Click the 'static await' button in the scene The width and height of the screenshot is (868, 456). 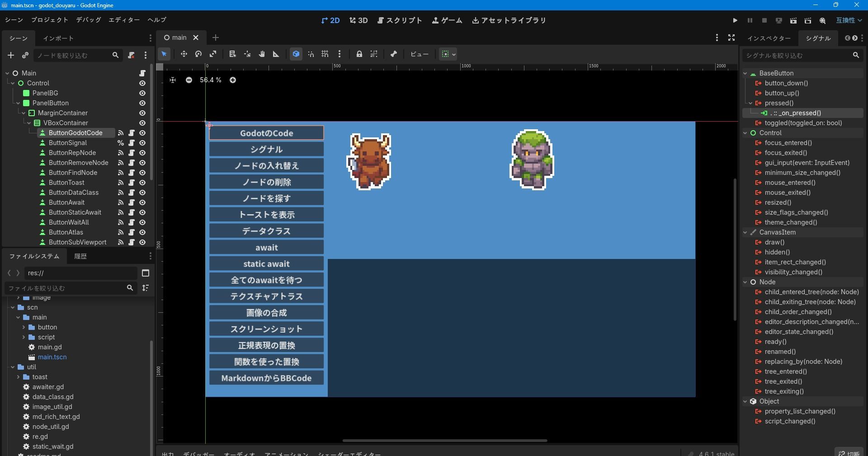point(266,263)
